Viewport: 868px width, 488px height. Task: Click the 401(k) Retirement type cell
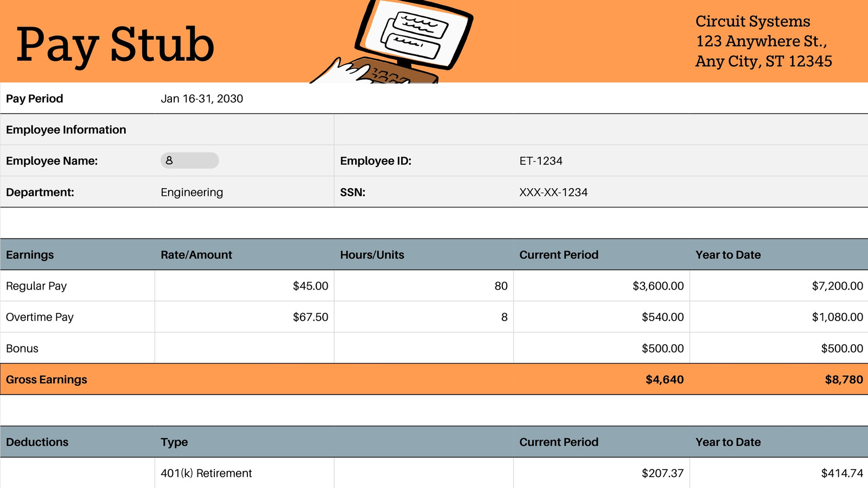point(244,473)
